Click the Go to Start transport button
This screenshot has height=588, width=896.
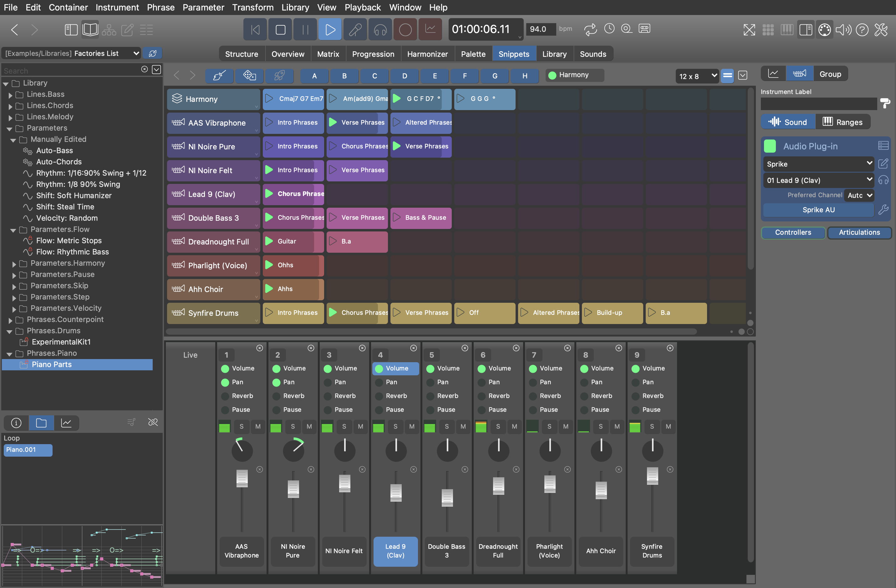point(255,29)
